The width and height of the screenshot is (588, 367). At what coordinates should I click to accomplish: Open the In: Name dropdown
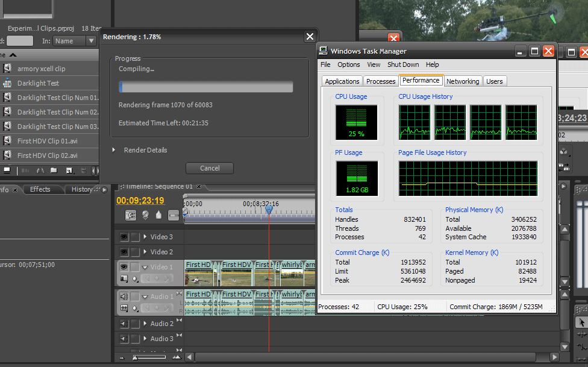(x=75, y=41)
